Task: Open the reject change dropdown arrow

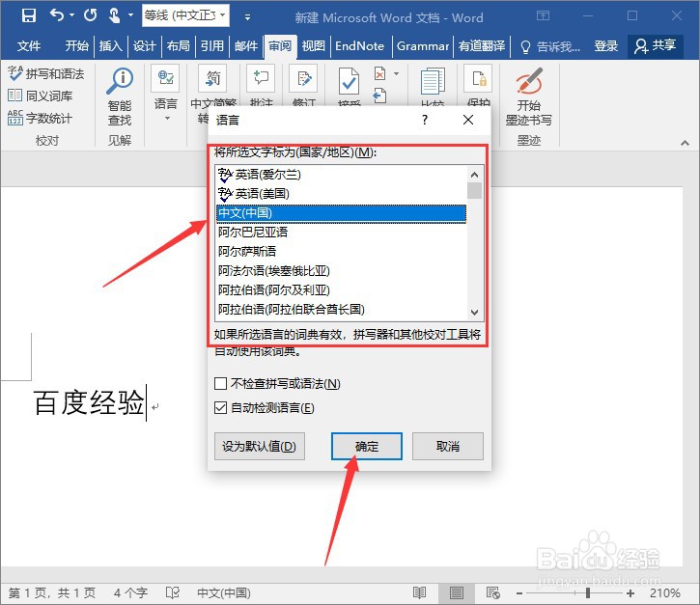Action: click(397, 73)
